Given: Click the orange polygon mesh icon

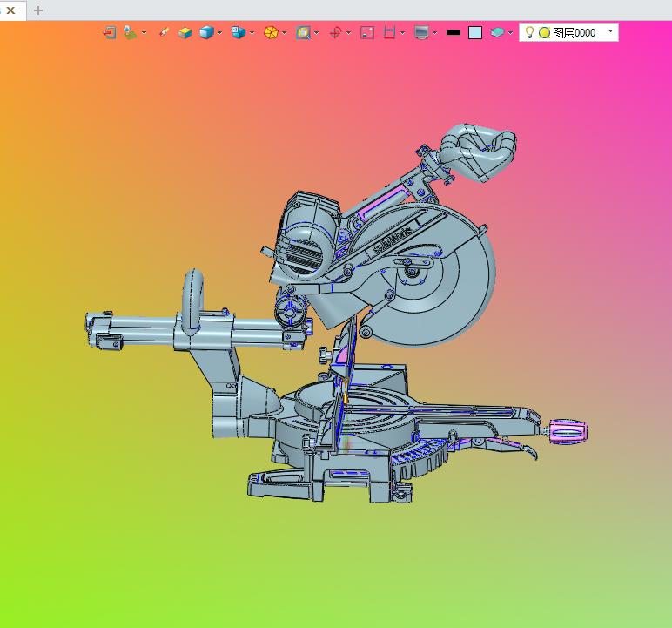Looking at the screenshot, I should (271, 32).
